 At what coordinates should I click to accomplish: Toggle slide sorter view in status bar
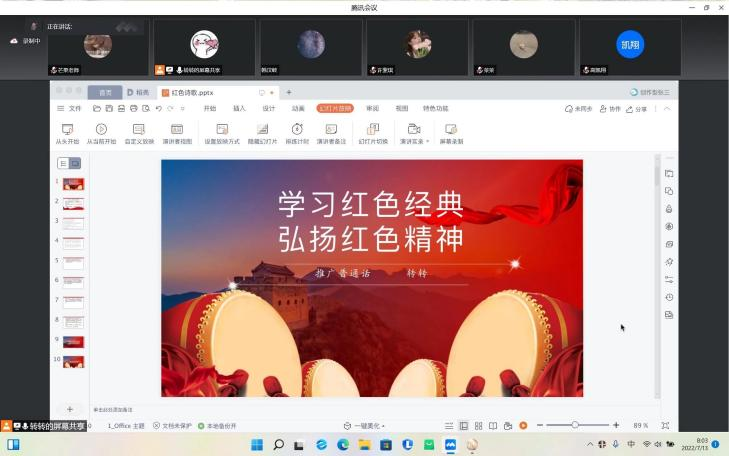[478, 425]
